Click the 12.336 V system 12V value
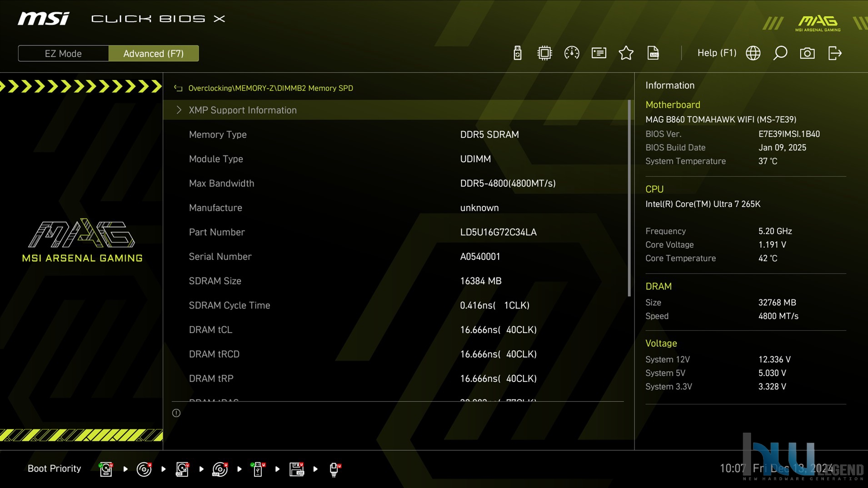868x488 pixels. (x=774, y=359)
